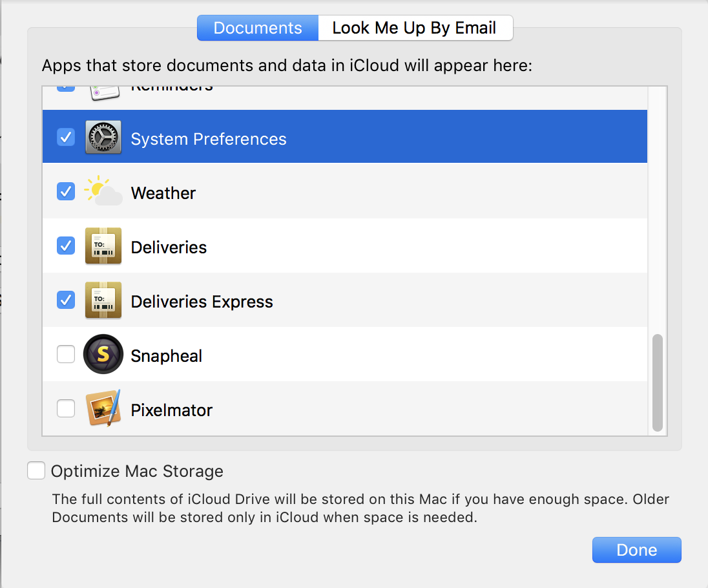Image resolution: width=708 pixels, height=588 pixels.
Task: Click the Snapheal app icon
Action: click(103, 354)
